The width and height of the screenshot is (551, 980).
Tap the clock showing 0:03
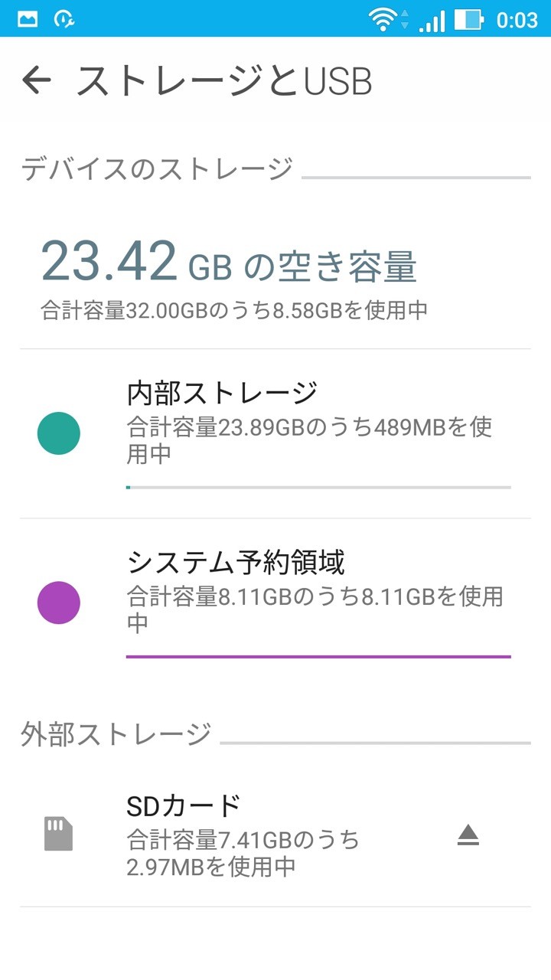click(517, 20)
